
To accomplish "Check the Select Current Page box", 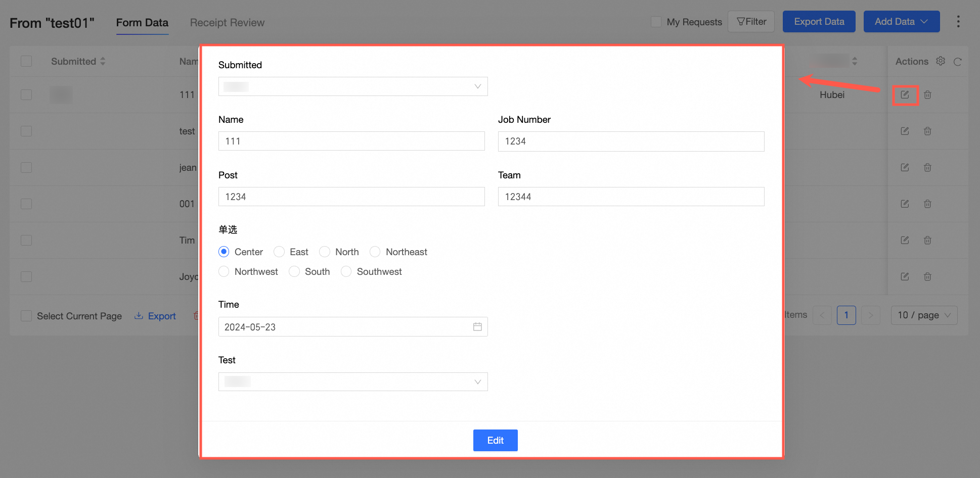I will [x=26, y=316].
